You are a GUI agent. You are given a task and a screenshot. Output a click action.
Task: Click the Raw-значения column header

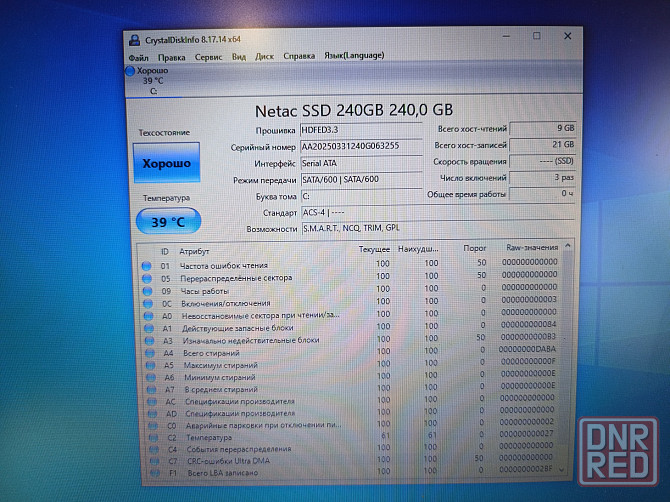pyautogui.click(x=532, y=247)
